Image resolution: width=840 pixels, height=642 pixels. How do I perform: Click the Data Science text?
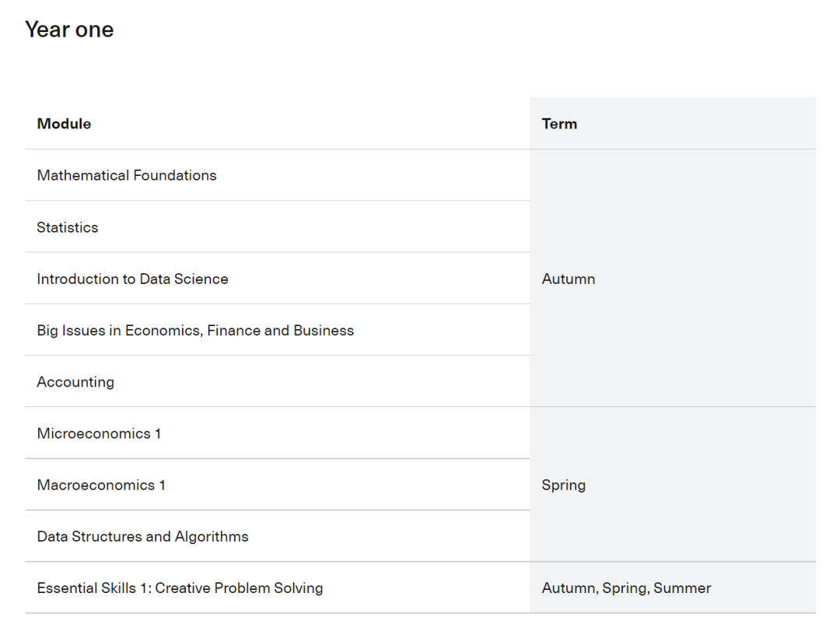coord(184,279)
